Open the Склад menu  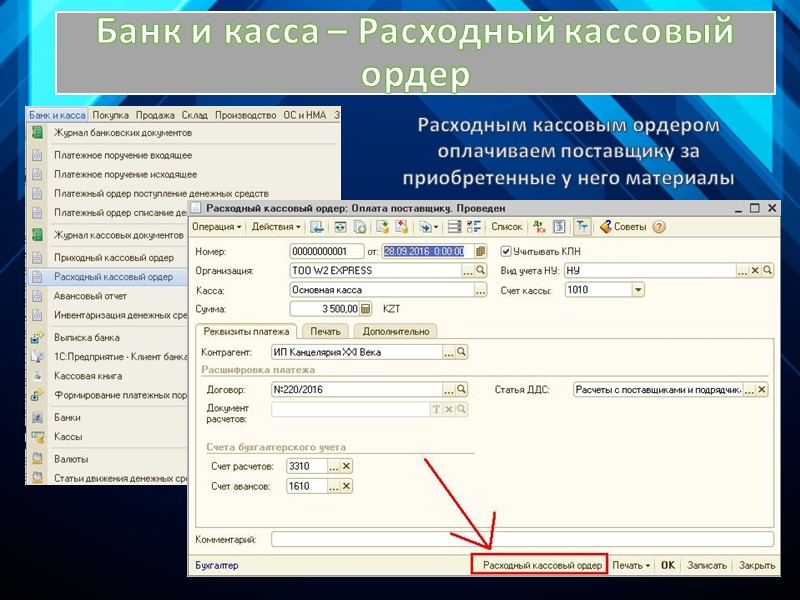point(195,115)
